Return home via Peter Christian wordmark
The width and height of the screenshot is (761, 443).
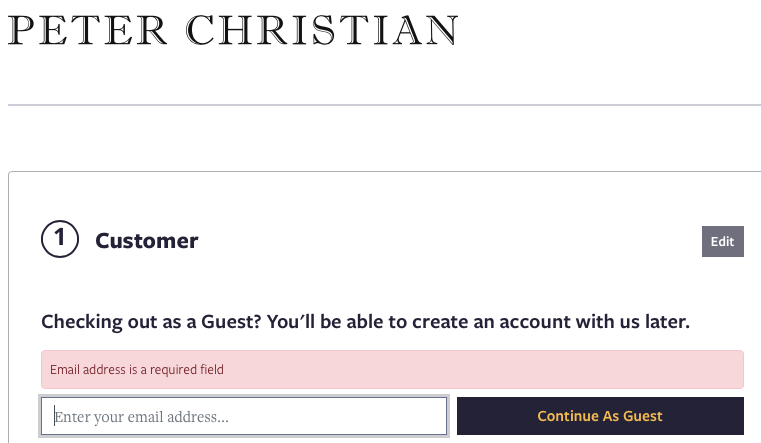tap(233, 30)
